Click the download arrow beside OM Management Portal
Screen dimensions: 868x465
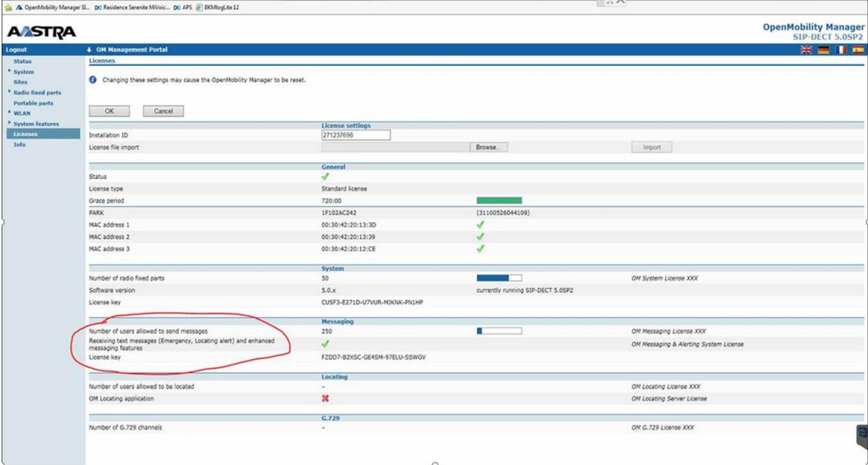[x=89, y=49]
